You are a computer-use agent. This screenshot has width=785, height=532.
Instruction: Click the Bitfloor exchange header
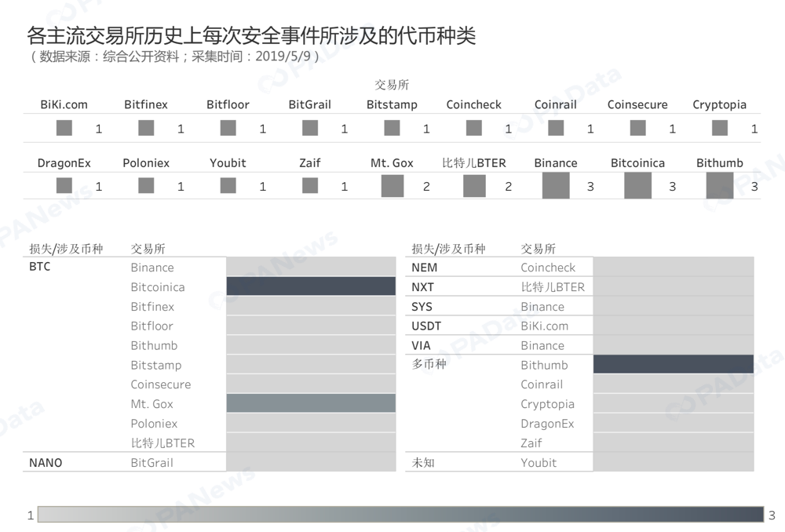[228, 104]
